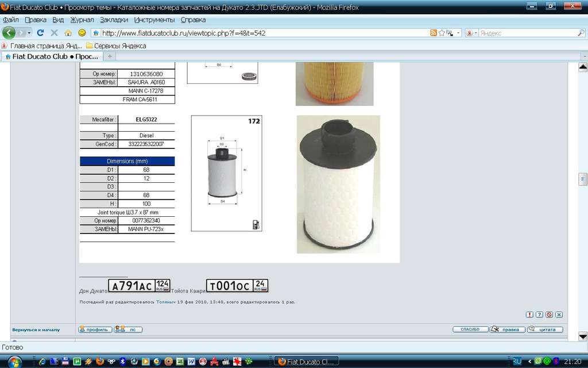Screen dimensions: 588x368
Task: Click the Fiat Ducato Cl... taskbar button
Action: point(307,362)
